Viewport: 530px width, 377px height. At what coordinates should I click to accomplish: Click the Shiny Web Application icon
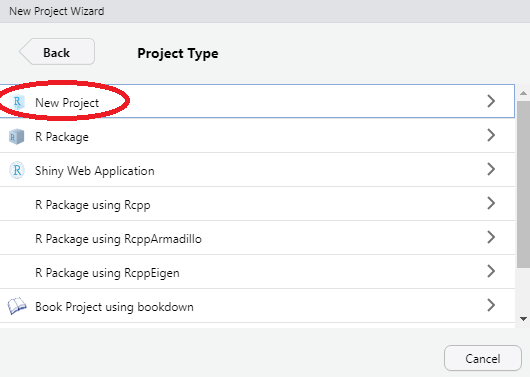click(x=17, y=170)
